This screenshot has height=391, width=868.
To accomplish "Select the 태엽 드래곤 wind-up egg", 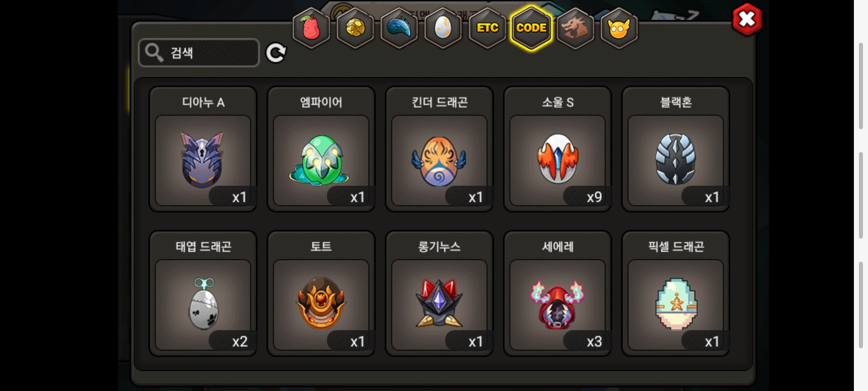I will [x=203, y=294].
